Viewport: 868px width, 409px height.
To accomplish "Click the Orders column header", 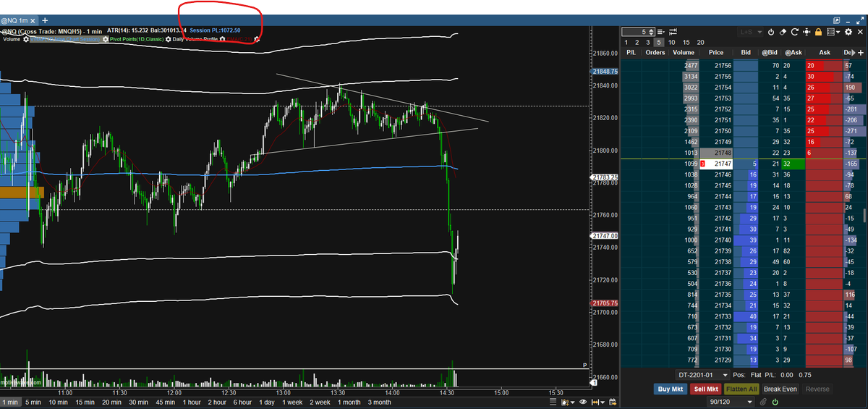I will click(x=655, y=52).
